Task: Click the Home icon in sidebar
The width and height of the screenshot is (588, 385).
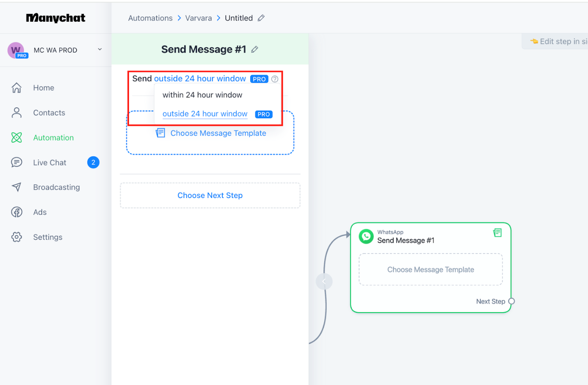Action: point(16,88)
